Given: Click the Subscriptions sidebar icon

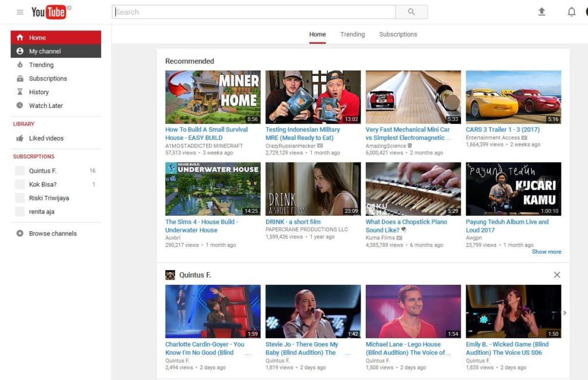Looking at the screenshot, I should 20,78.
